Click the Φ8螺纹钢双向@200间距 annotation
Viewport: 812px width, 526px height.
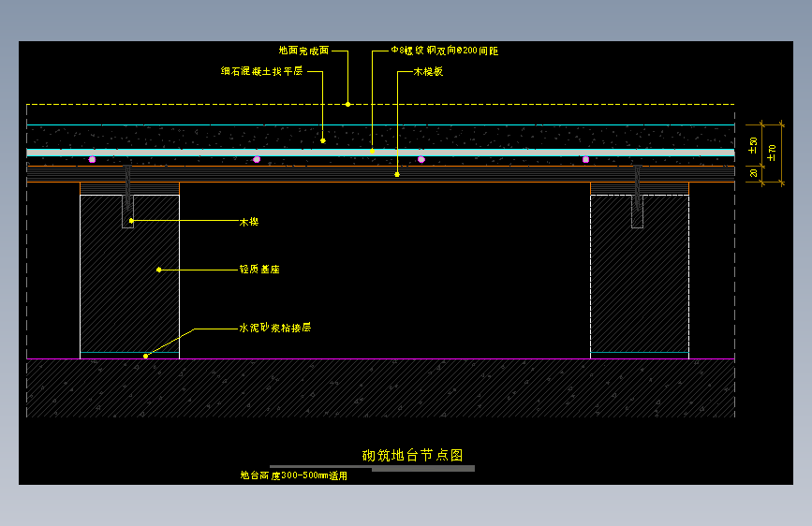pyautogui.click(x=444, y=51)
